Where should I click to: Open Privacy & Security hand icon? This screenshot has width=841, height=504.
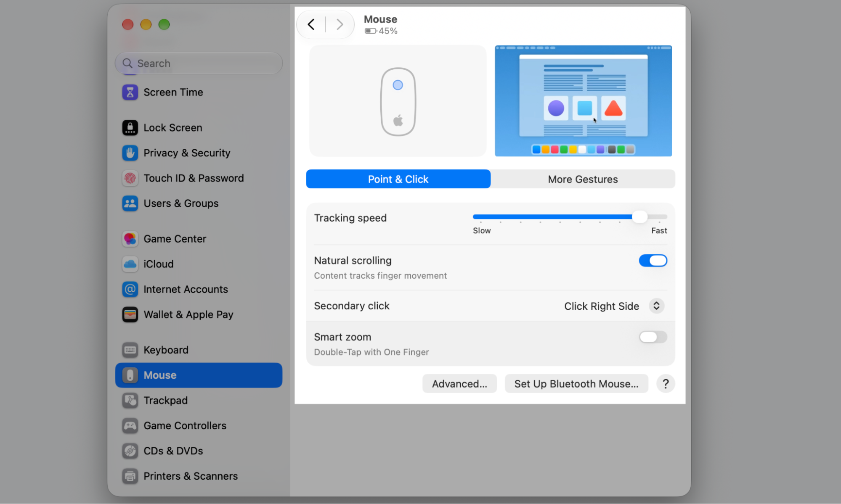130,153
